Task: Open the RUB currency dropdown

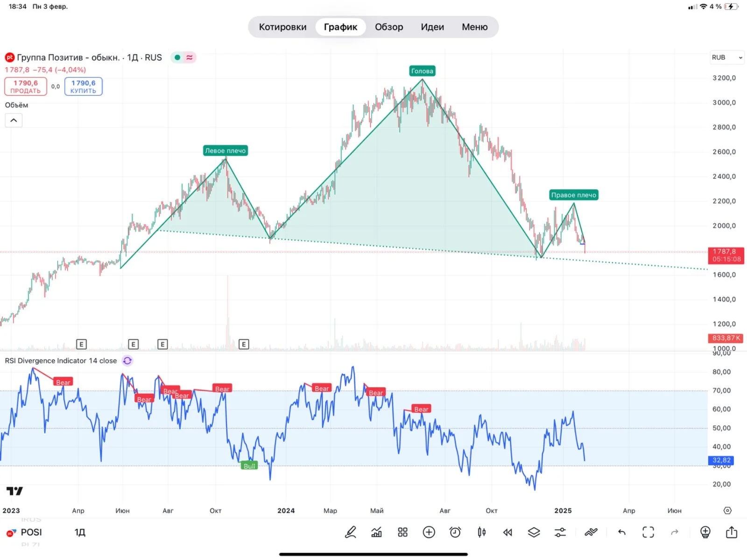Action: [x=726, y=57]
